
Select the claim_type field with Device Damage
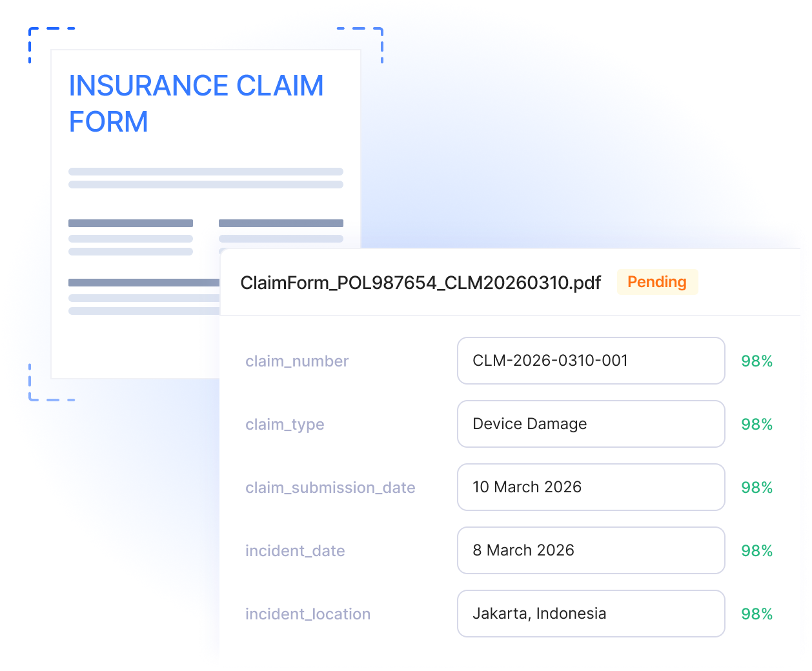pyautogui.click(x=591, y=424)
